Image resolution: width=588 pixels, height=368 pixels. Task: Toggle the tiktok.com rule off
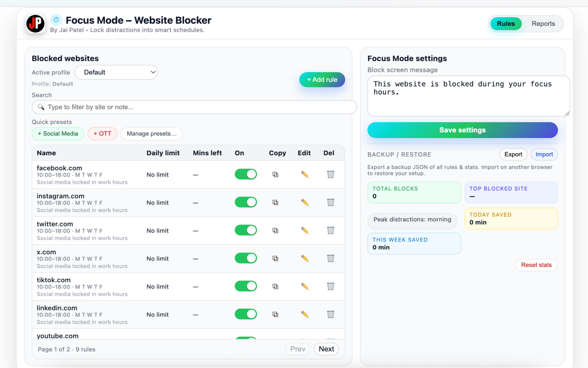coord(246,286)
